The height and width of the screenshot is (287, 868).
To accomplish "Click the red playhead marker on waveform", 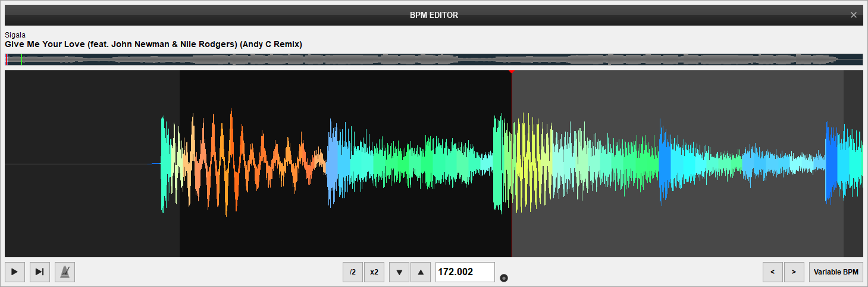I will pyautogui.click(x=512, y=164).
